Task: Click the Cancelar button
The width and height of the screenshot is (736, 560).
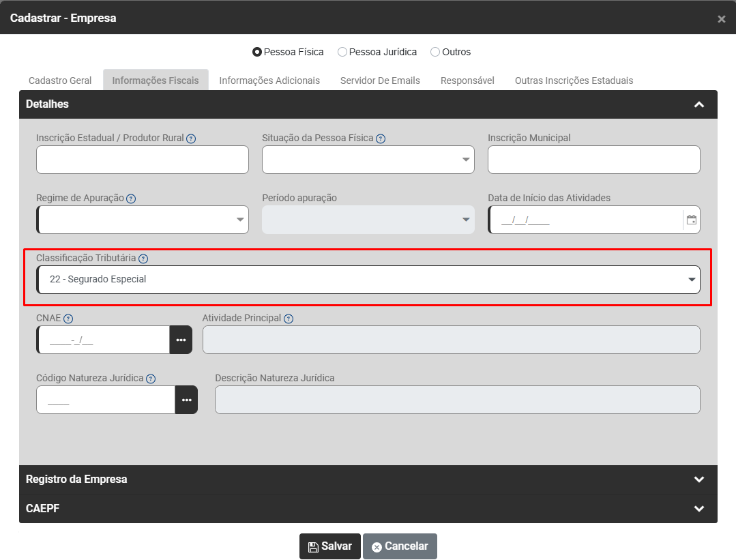Action: coord(400,546)
